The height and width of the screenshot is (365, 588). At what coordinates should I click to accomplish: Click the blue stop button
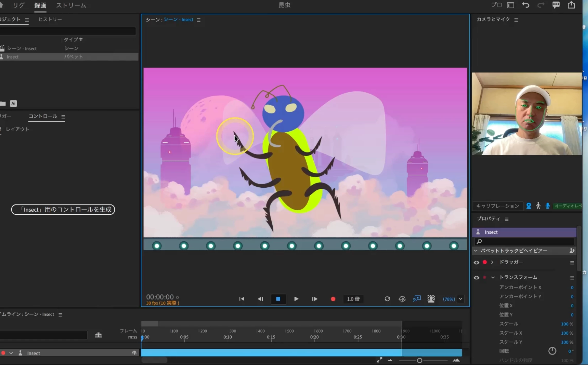click(x=278, y=299)
